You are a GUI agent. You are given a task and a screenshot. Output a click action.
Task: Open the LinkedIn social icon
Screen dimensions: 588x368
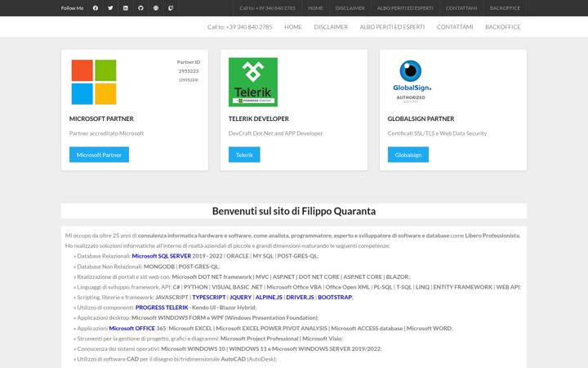[126, 8]
